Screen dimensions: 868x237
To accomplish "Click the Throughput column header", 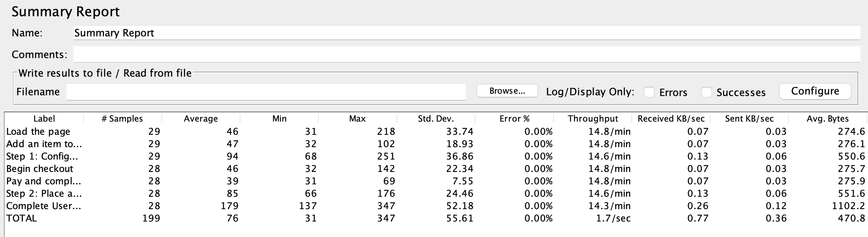I will 593,118.
